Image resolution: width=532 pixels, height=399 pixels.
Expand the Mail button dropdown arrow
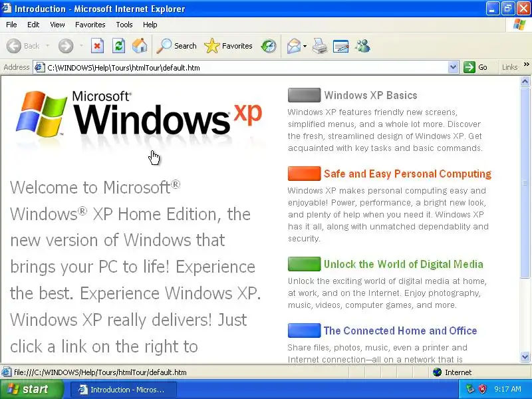(305, 46)
